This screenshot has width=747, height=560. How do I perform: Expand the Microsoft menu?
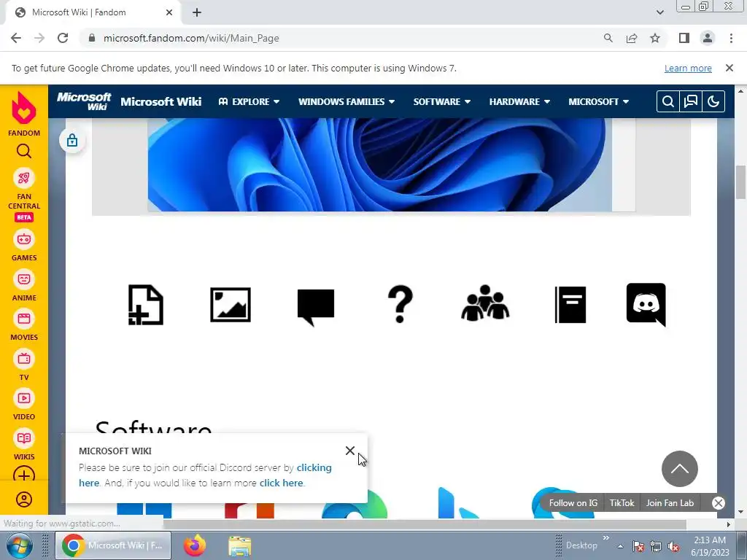pos(598,101)
